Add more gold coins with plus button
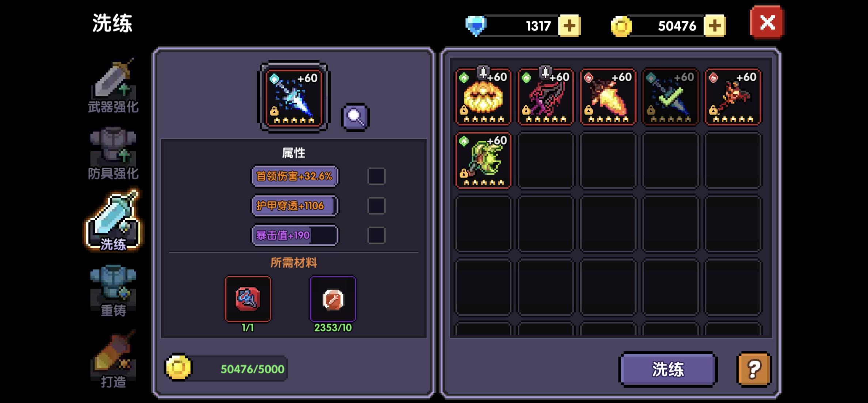Screen dimensions: 868x403 pyautogui.click(x=715, y=26)
